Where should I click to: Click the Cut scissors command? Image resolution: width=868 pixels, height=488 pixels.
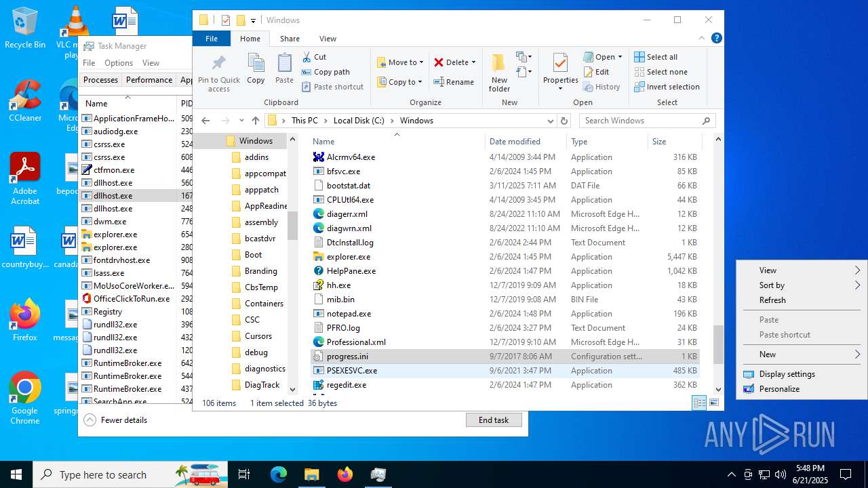(x=314, y=57)
